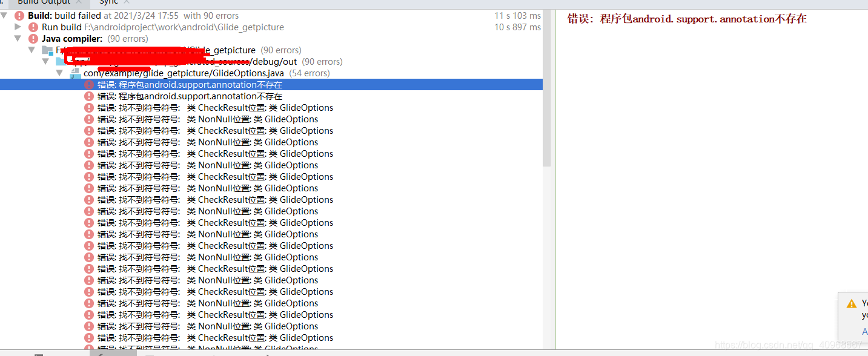Click the error icon next to Run build

coord(33,27)
